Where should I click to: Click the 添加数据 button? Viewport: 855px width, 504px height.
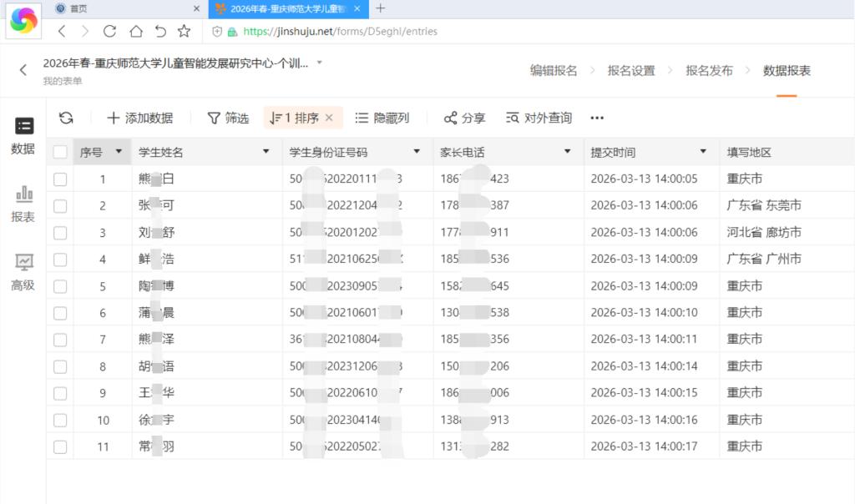pos(140,118)
